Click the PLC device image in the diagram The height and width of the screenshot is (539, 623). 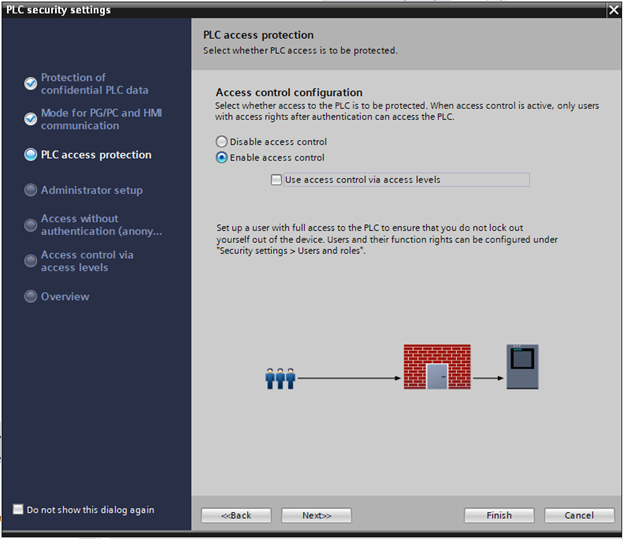[x=521, y=367]
